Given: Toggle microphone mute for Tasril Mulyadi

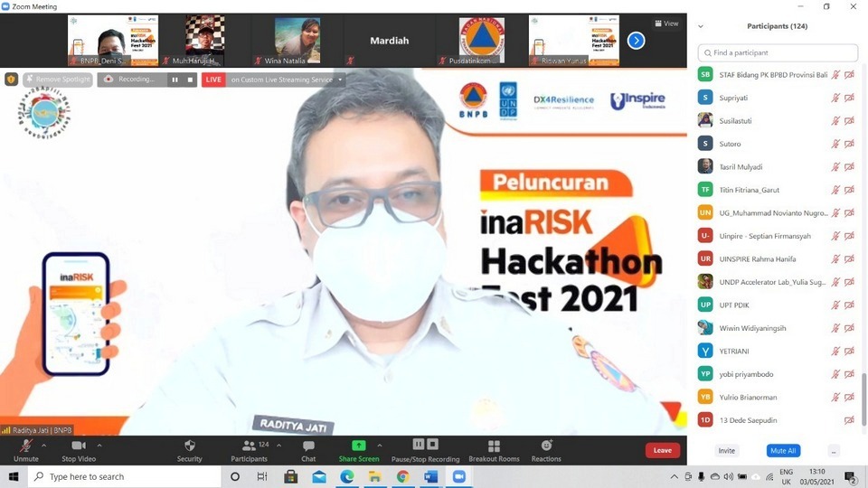Looking at the screenshot, I should (x=835, y=167).
